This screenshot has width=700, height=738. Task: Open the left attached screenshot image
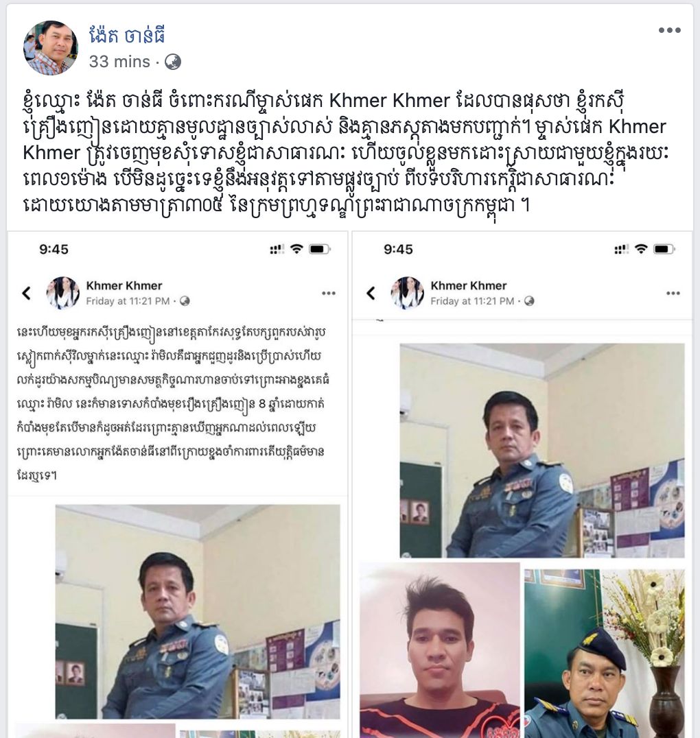tap(178, 484)
